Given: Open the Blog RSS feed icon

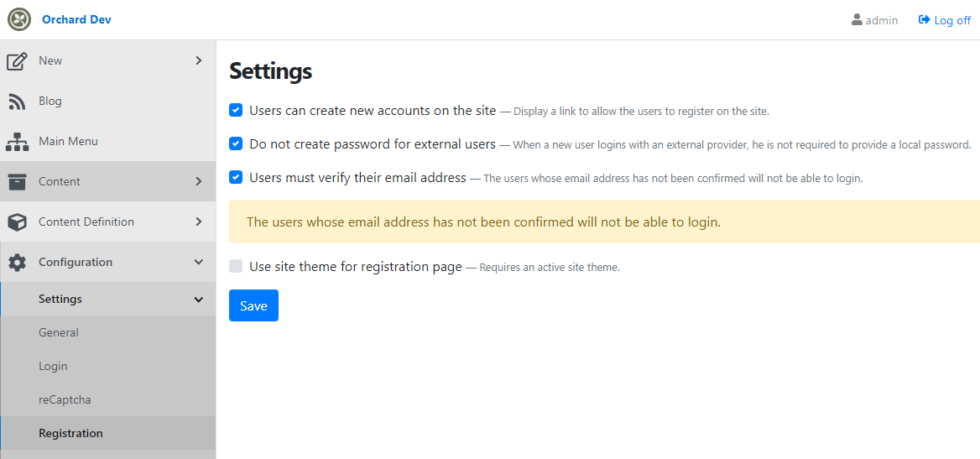Looking at the screenshot, I should click(x=17, y=102).
